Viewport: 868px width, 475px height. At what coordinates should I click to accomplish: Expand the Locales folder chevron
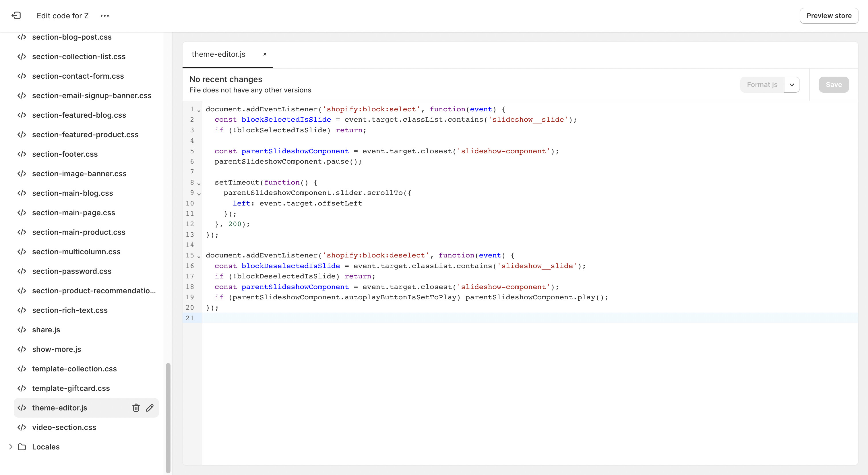(10, 447)
